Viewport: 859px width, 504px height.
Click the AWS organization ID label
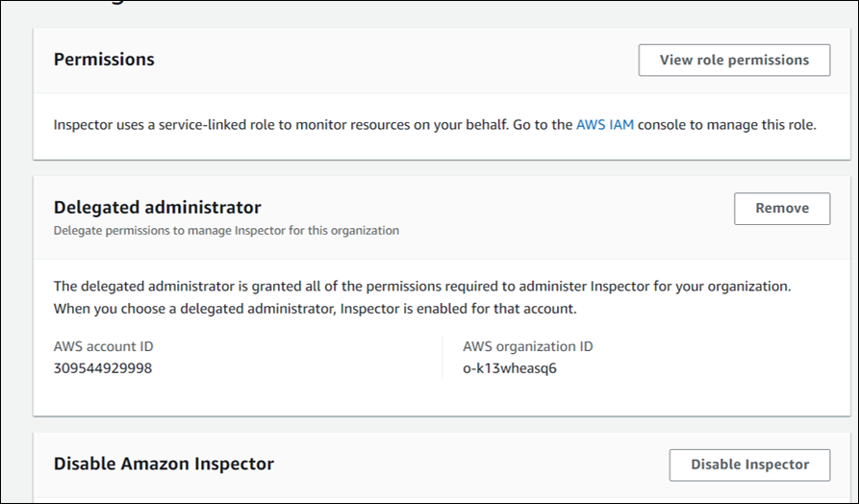point(525,346)
